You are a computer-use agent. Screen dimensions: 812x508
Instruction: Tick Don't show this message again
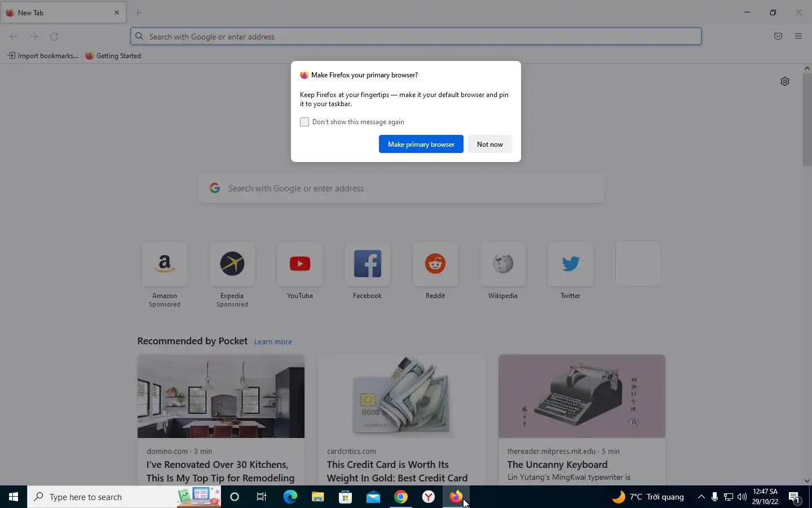pos(304,122)
